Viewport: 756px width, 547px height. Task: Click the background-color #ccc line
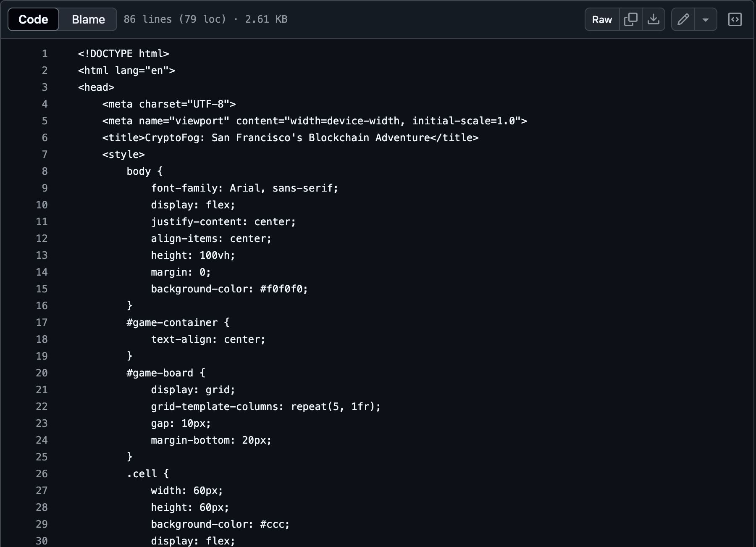click(x=220, y=524)
